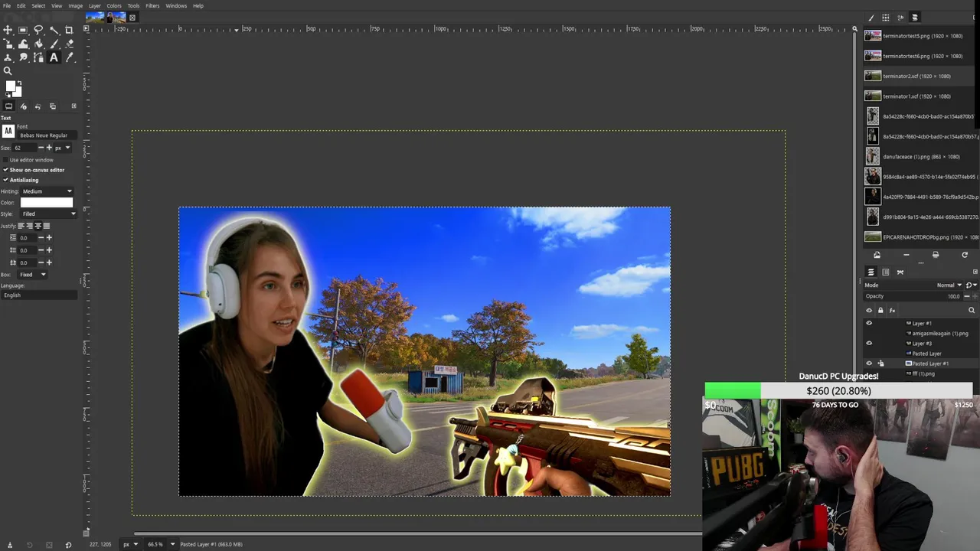Recreate preview in document history
The height and width of the screenshot is (551, 980).
click(x=965, y=255)
